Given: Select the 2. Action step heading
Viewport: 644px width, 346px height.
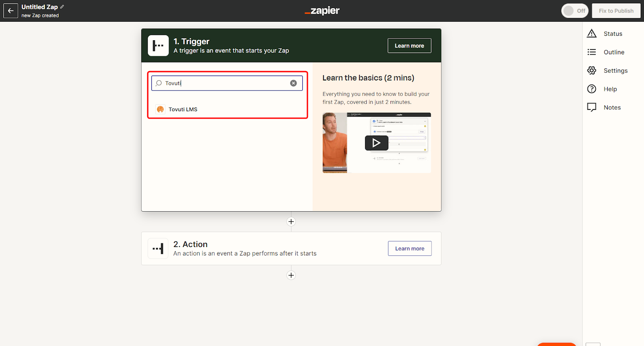Looking at the screenshot, I should coord(190,244).
